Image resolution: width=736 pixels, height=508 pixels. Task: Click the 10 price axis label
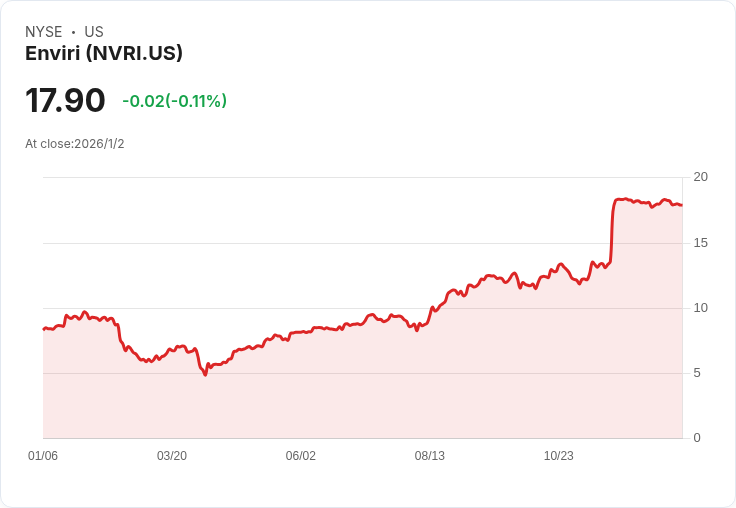(x=700, y=308)
